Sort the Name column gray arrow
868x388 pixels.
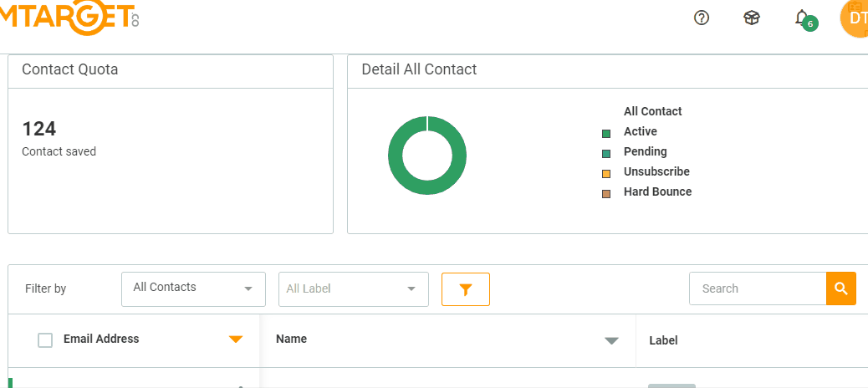coord(611,340)
